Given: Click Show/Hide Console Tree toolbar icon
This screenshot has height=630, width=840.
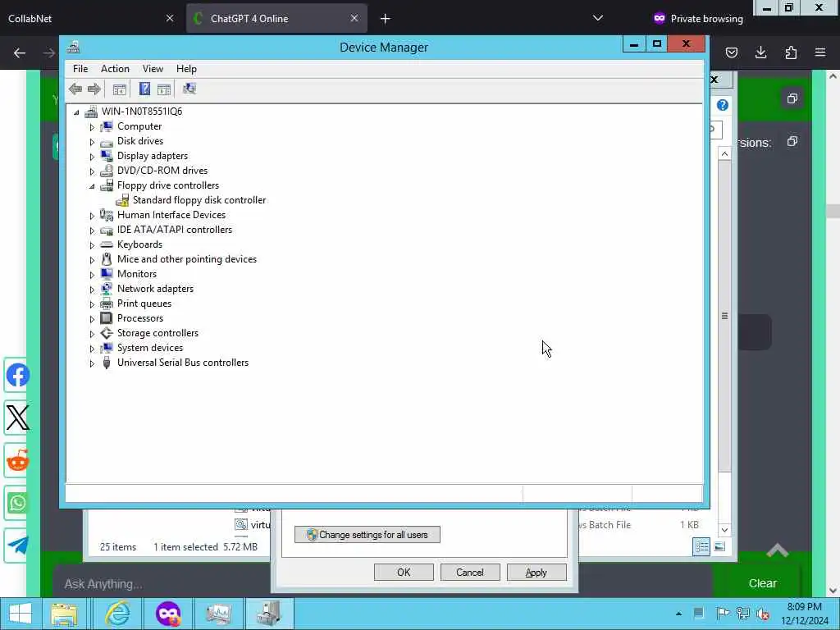Looking at the screenshot, I should click(x=120, y=89).
